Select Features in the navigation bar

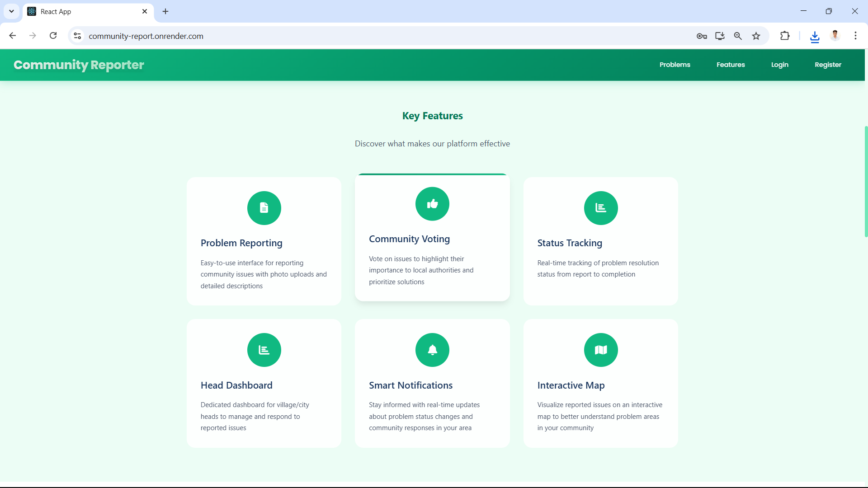coord(731,65)
